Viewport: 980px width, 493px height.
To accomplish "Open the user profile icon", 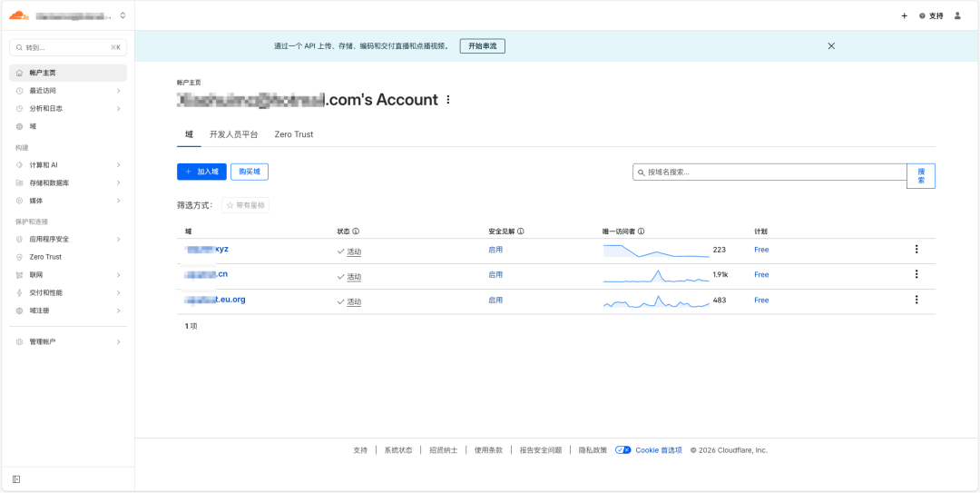I will [x=957, y=16].
